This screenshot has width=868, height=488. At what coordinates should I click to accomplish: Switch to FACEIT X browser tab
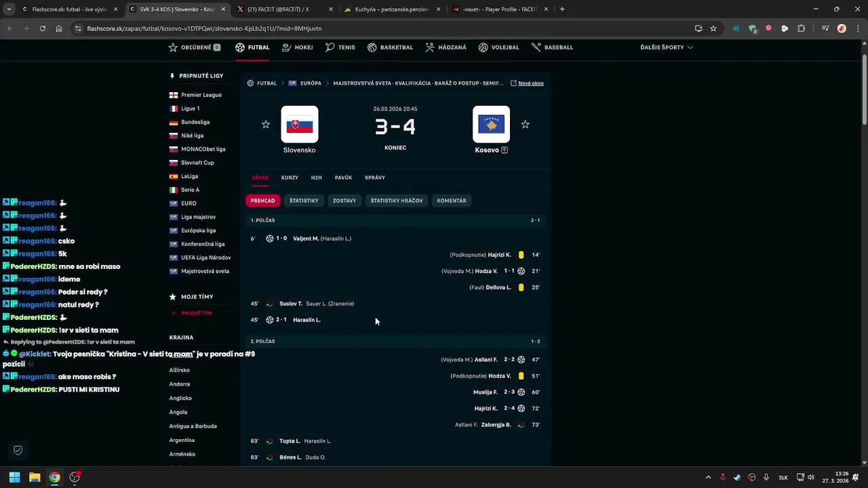click(x=285, y=9)
